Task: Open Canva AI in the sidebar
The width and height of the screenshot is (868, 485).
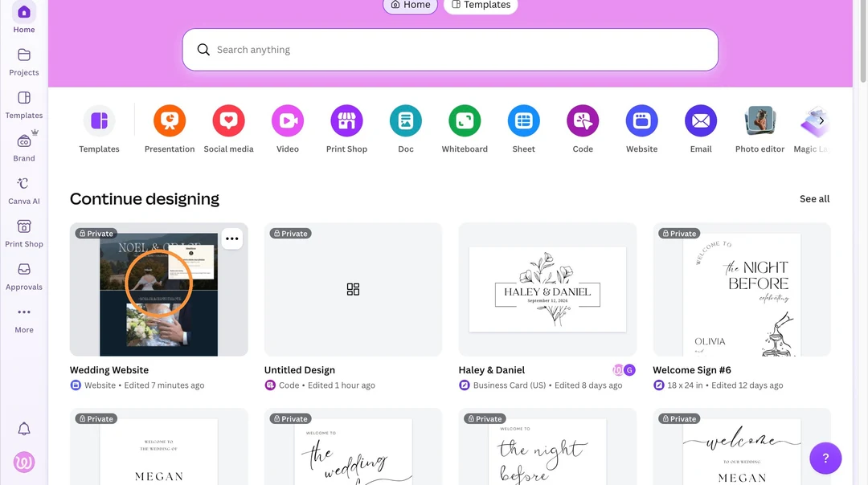Action: coord(24,191)
